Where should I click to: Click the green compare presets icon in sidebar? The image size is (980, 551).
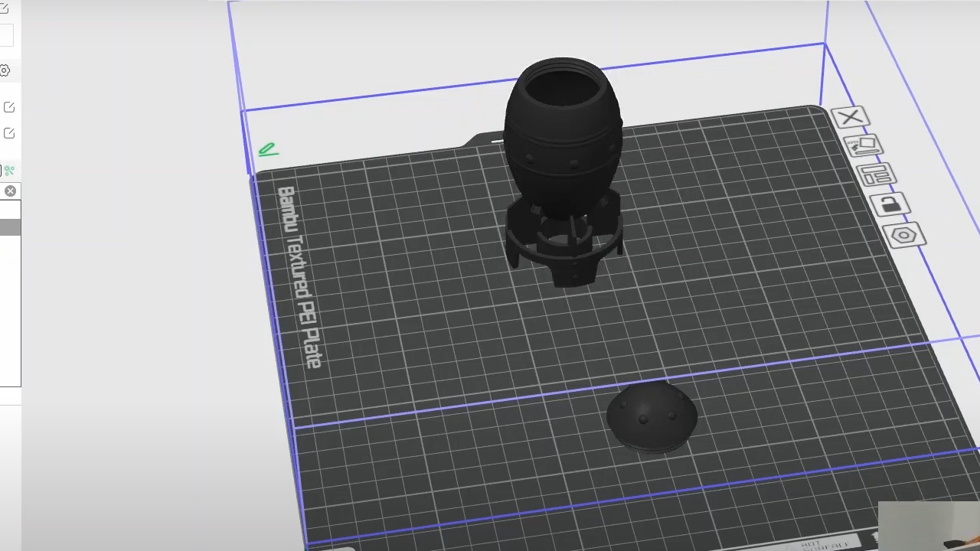click(9, 170)
